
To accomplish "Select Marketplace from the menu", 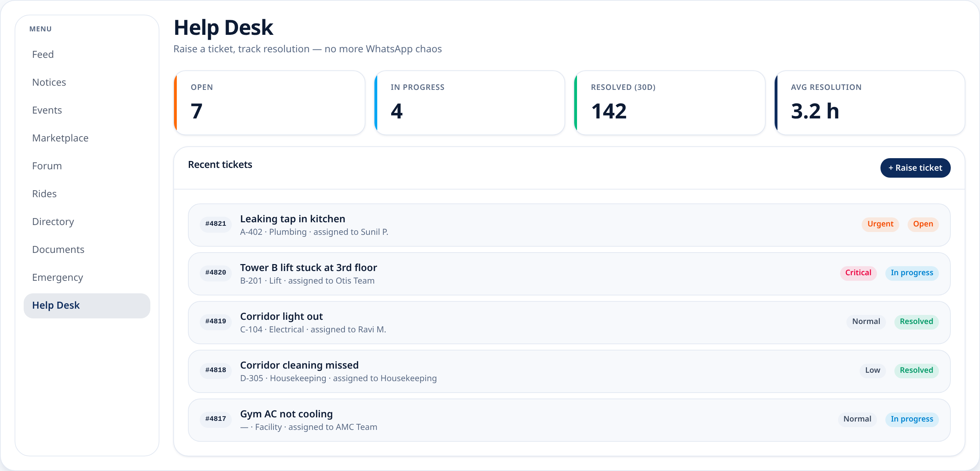I will tap(87, 138).
